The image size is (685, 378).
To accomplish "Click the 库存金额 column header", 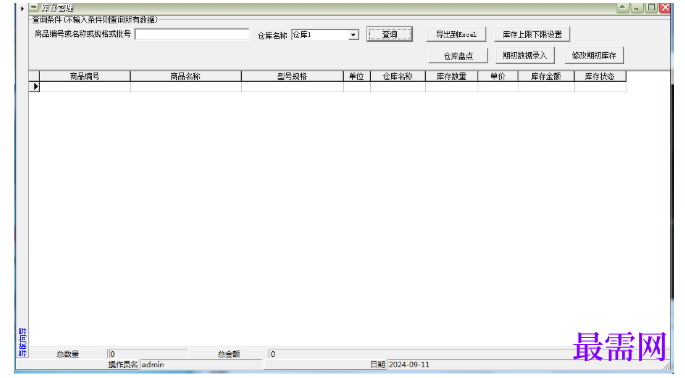I will click(546, 76).
